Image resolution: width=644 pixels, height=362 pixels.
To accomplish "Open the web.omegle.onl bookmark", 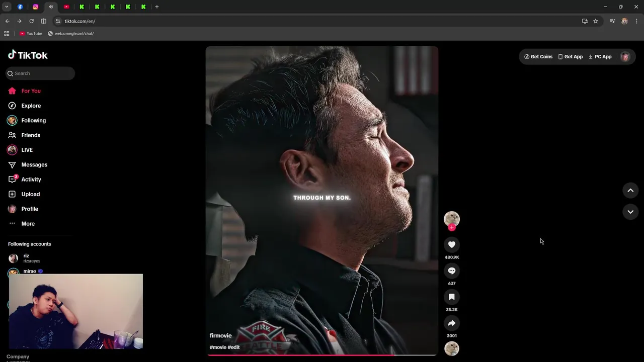I will 71,34.
